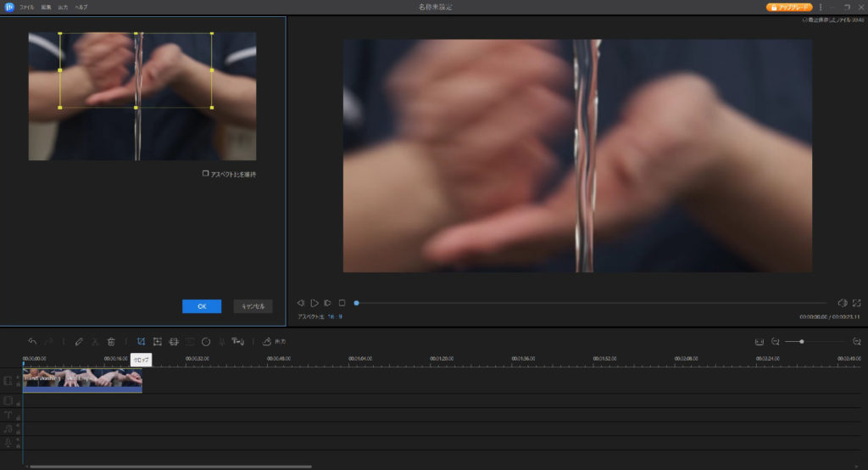Image resolution: width=868 pixels, height=470 pixels.
Task: Click the application logo in title bar
Action: tap(9, 7)
